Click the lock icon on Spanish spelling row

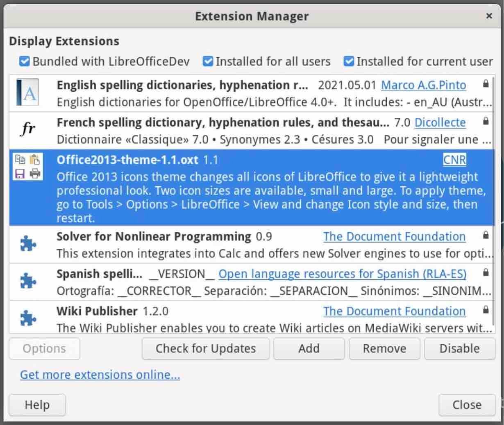pyautogui.click(x=486, y=273)
